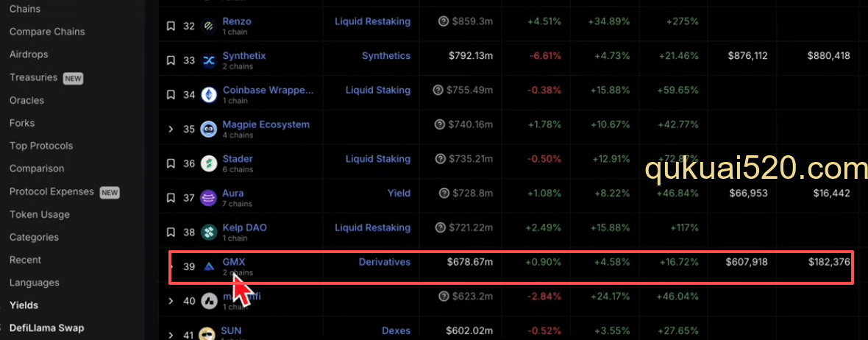Click the Magpie Ecosystem logo
The image size is (868, 340).
[x=209, y=129]
